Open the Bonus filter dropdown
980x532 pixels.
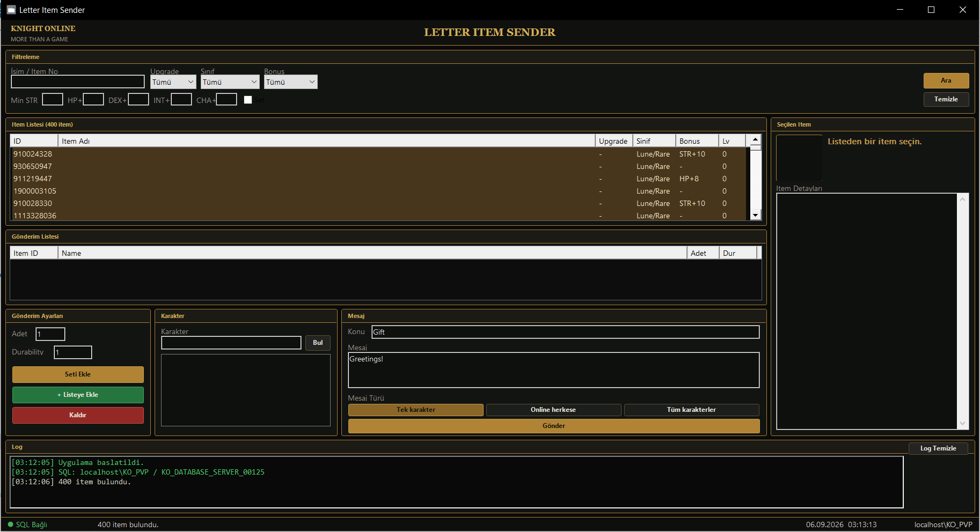(291, 82)
